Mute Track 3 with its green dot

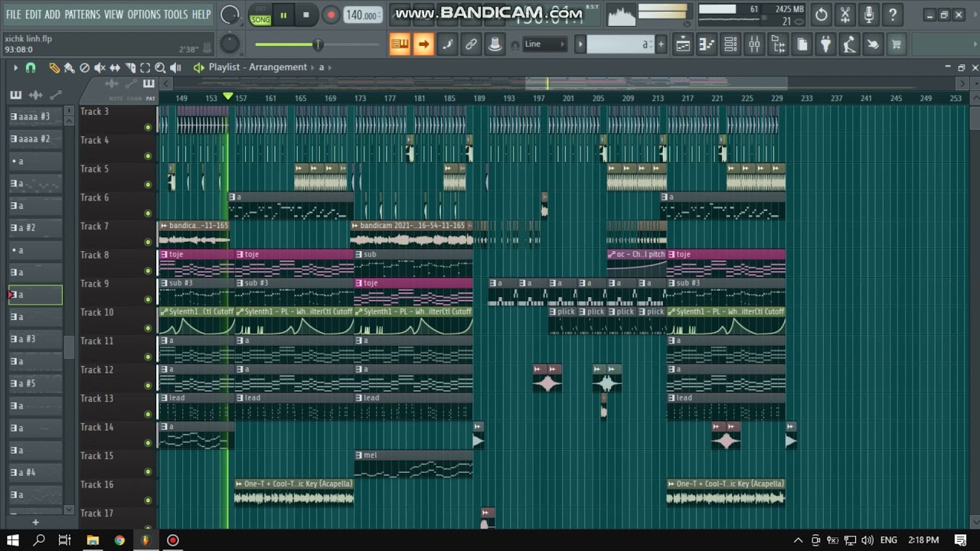click(x=148, y=127)
